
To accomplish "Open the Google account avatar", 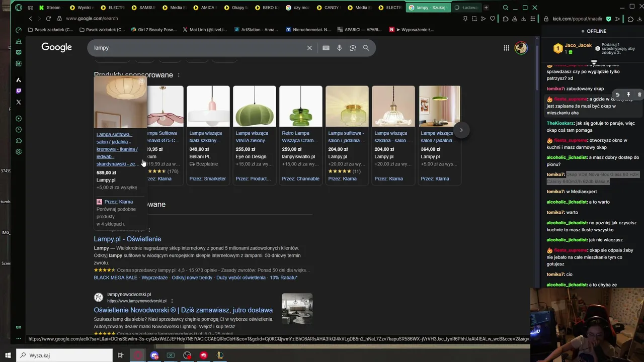I will [521, 48].
